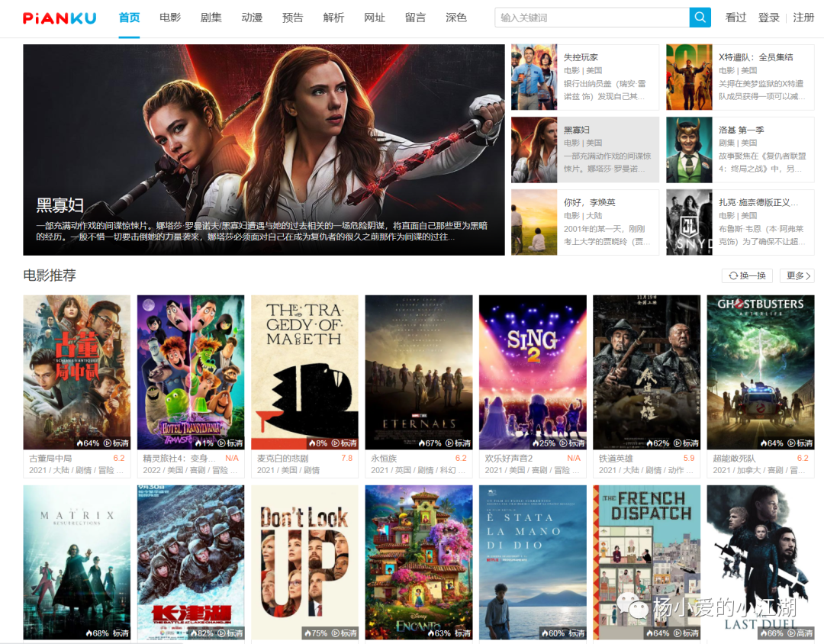This screenshot has width=824, height=644.
Task: Open the 留言 nav tab
Action: click(415, 18)
